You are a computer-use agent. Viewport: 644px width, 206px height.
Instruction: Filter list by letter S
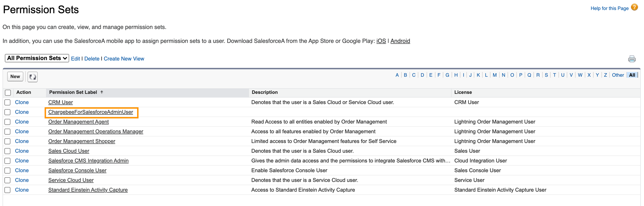click(x=546, y=75)
